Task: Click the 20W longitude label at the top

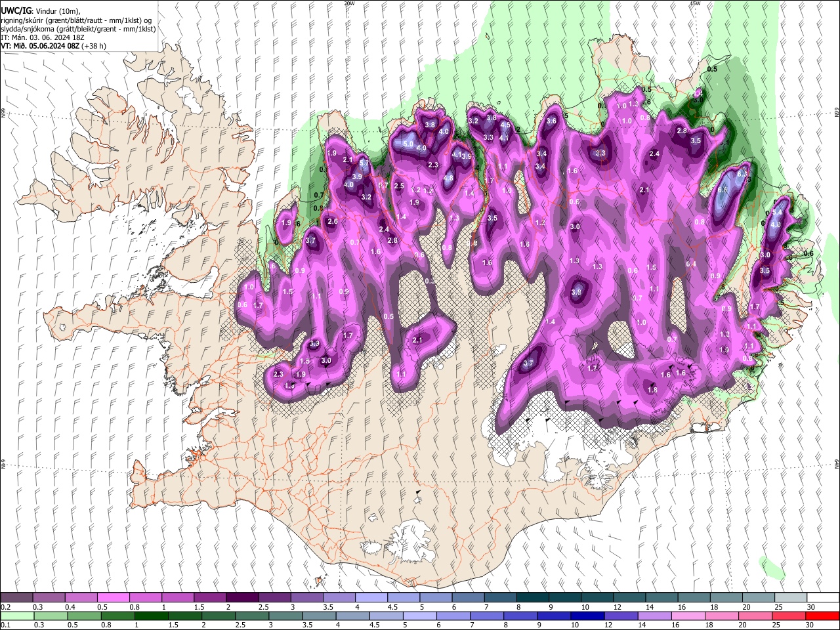Action: pyautogui.click(x=349, y=3)
